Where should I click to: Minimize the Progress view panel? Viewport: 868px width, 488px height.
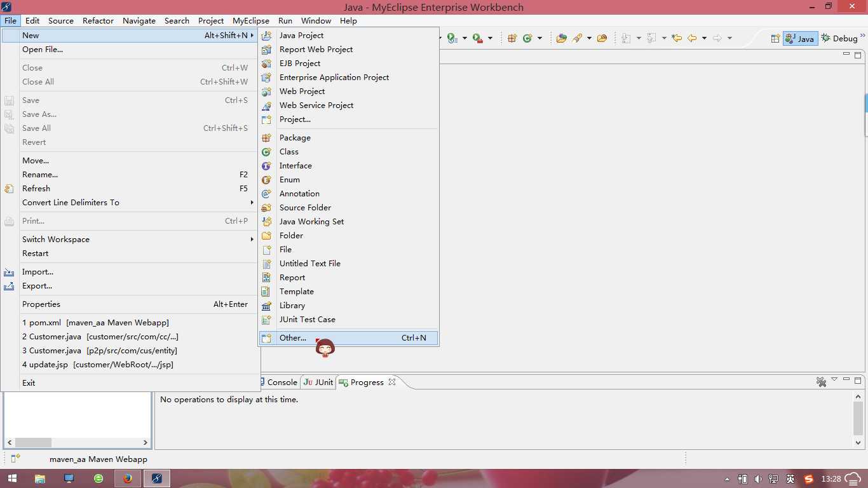(x=846, y=380)
